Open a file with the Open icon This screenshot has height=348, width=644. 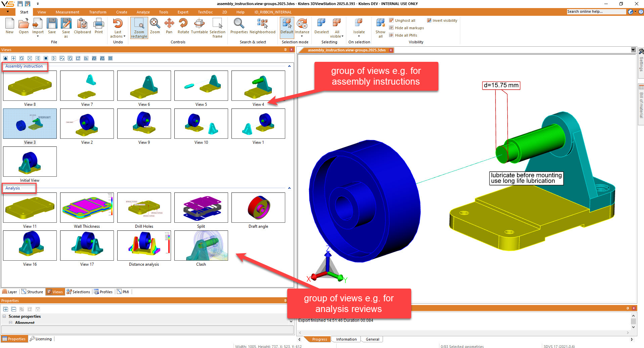[24, 26]
